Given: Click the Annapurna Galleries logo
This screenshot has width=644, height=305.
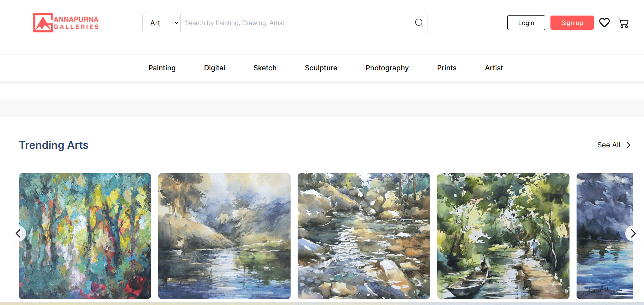Looking at the screenshot, I should coord(66,23).
